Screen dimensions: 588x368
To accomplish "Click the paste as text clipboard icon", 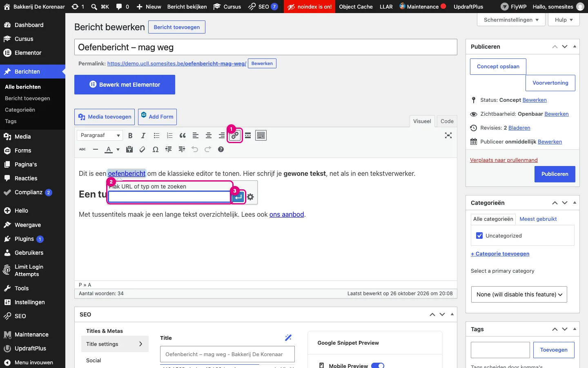I will click(129, 150).
